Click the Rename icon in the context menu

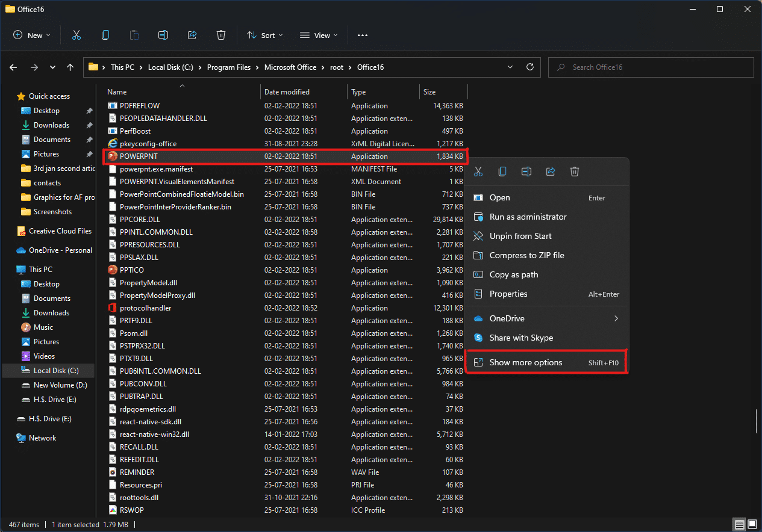point(526,172)
